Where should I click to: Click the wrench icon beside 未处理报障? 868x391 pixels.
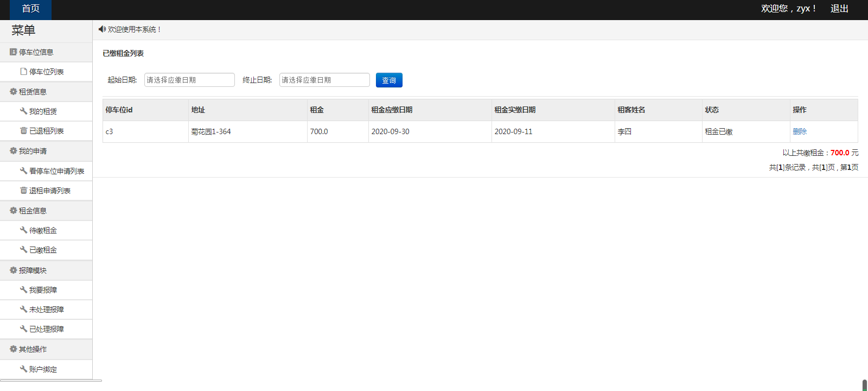click(23, 310)
